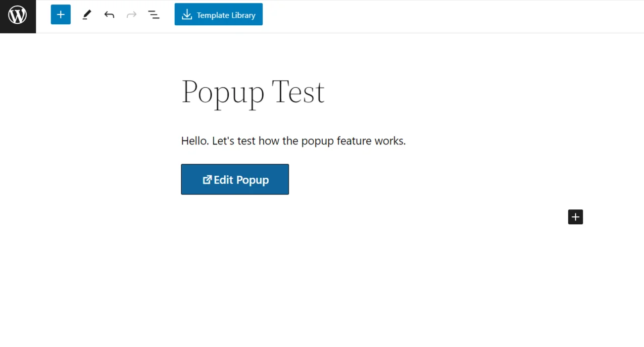
Task: Click the Edit Popup button
Action: 235,179
